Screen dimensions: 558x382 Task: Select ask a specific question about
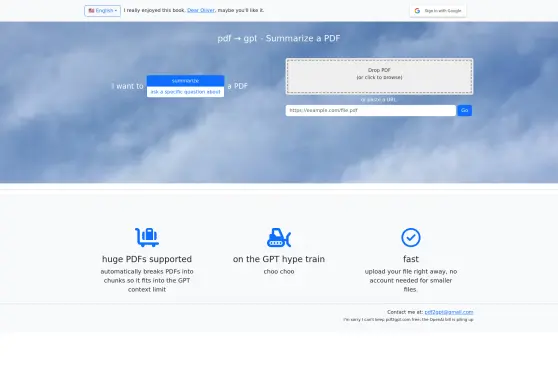coord(185,92)
